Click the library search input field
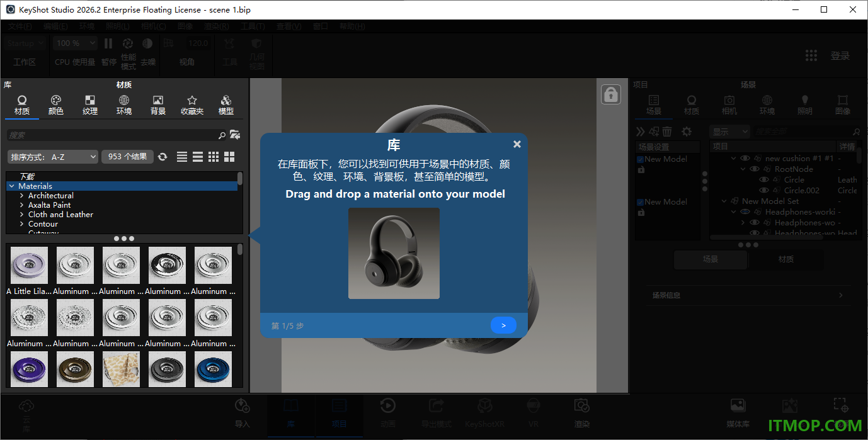The image size is (868, 440). pos(112,135)
